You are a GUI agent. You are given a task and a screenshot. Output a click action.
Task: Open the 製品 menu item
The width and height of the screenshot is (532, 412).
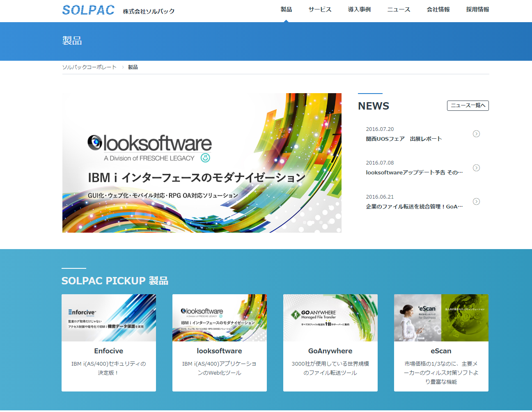coord(286,9)
